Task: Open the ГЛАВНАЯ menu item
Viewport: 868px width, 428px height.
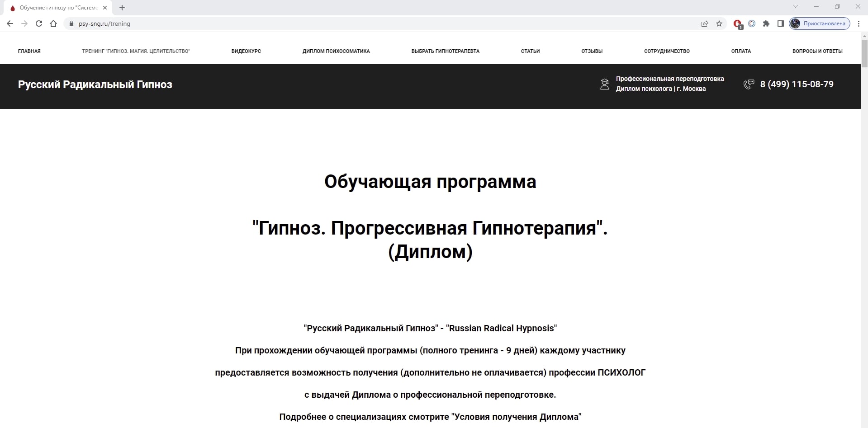Action: pos(29,51)
